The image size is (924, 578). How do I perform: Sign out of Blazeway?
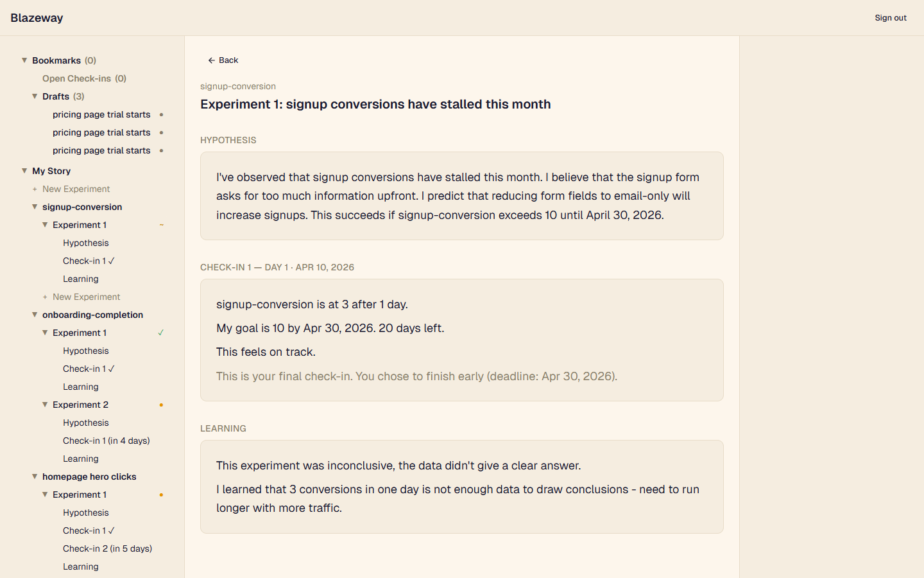click(x=891, y=17)
